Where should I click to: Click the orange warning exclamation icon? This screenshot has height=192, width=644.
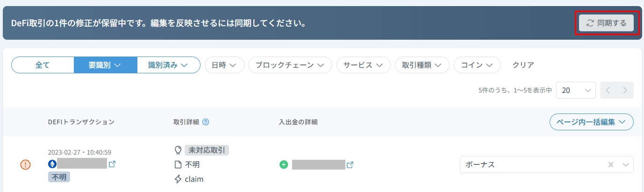tap(26, 164)
